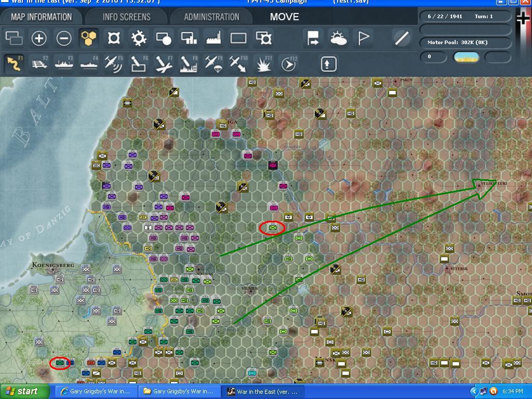Open the Info Screens tab
The image size is (532, 399).
[126, 17]
